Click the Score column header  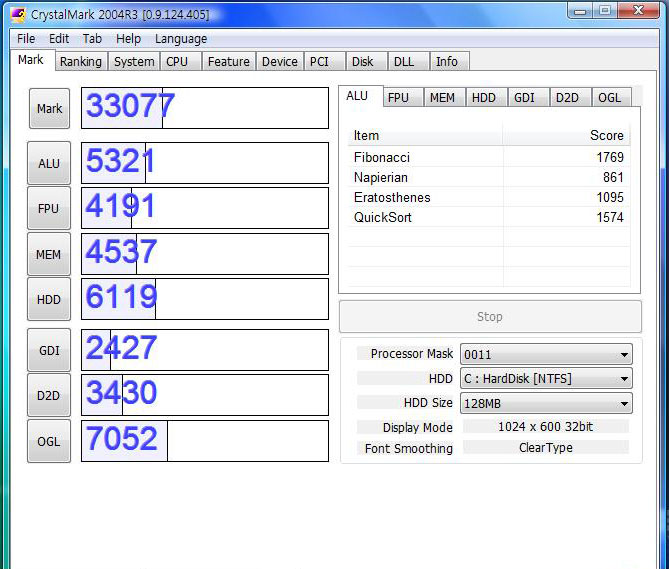coord(567,136)
